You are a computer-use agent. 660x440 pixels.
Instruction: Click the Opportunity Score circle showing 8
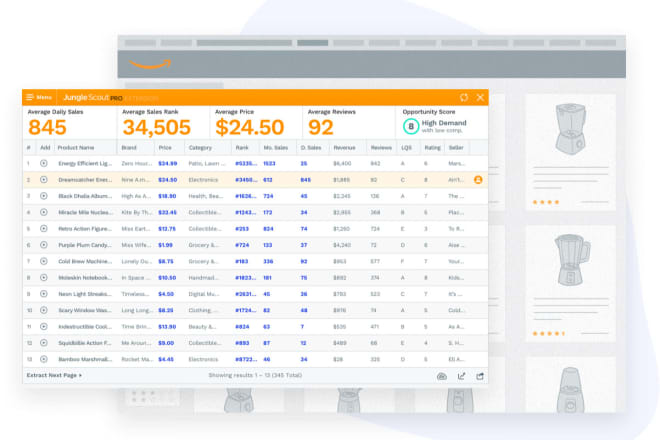411,126
